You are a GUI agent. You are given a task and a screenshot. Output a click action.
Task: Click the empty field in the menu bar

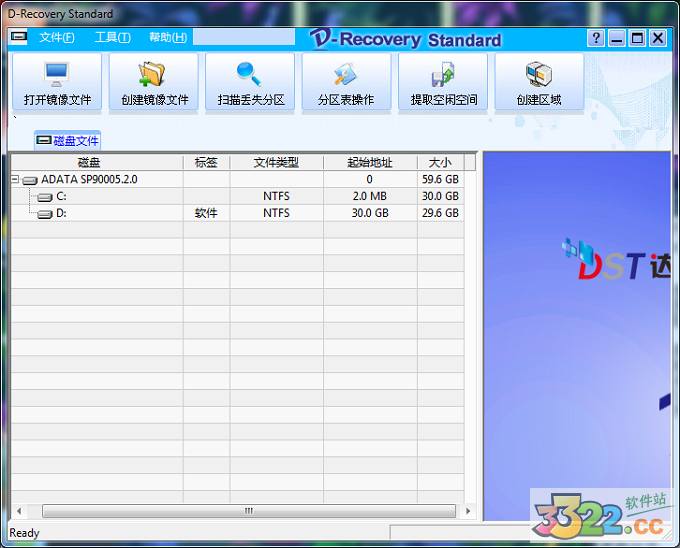click(x=244, y=37)
